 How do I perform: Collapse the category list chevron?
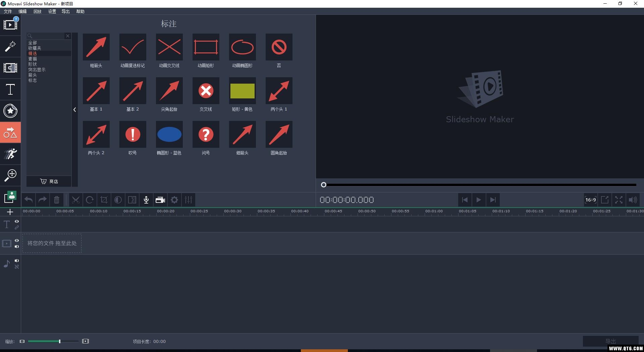click(75, 109)
